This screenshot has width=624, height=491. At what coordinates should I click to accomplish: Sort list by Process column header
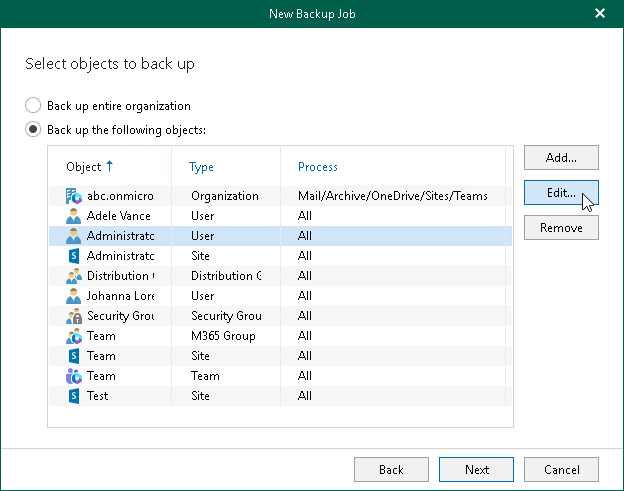coord(318,167)
